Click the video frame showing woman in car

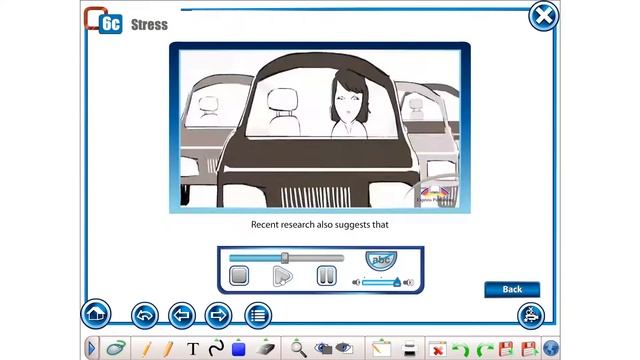(320, 128)
